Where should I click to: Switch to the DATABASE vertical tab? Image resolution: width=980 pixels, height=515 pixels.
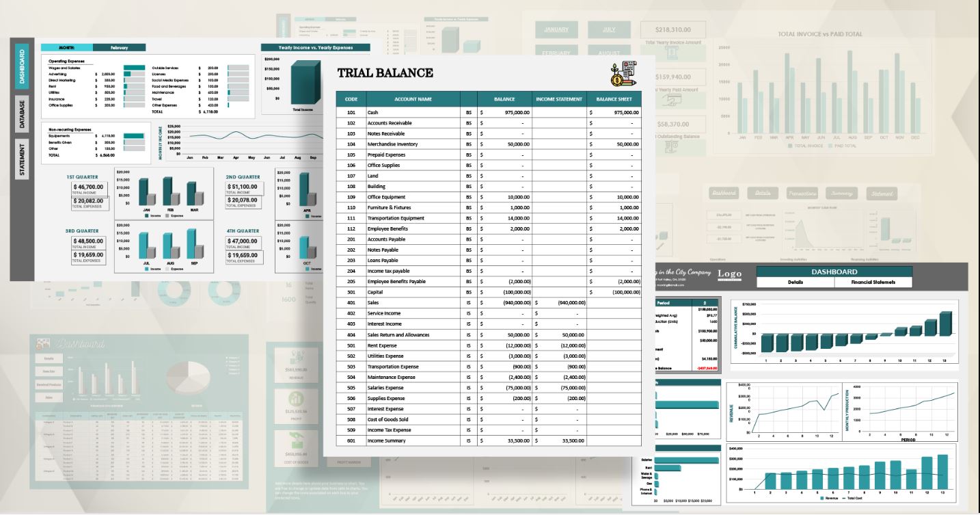click(22, 114)
